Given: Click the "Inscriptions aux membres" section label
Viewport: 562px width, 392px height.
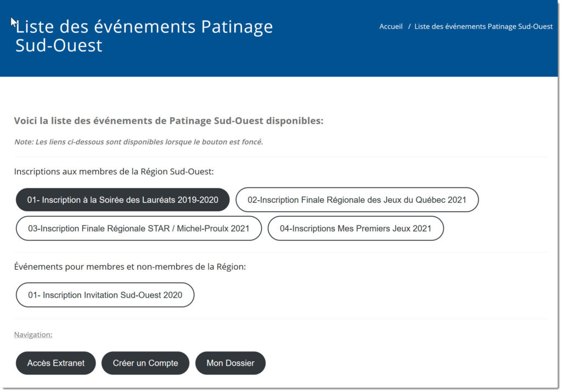Looking at the screenshot, I should tap(114, 172).
